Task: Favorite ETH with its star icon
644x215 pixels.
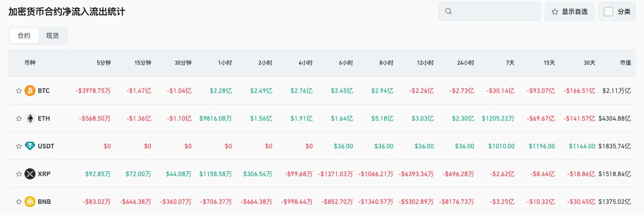Action: [19, 118]
